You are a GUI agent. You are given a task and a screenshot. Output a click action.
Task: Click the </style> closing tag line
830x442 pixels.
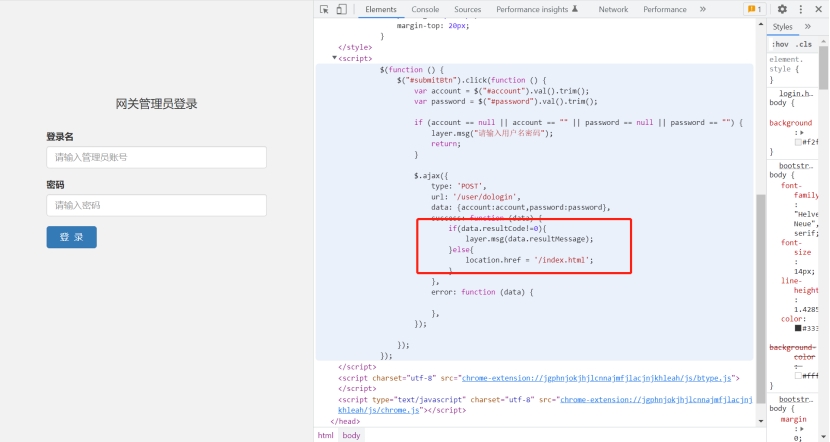pyautogui.click(x=355, y=47)
